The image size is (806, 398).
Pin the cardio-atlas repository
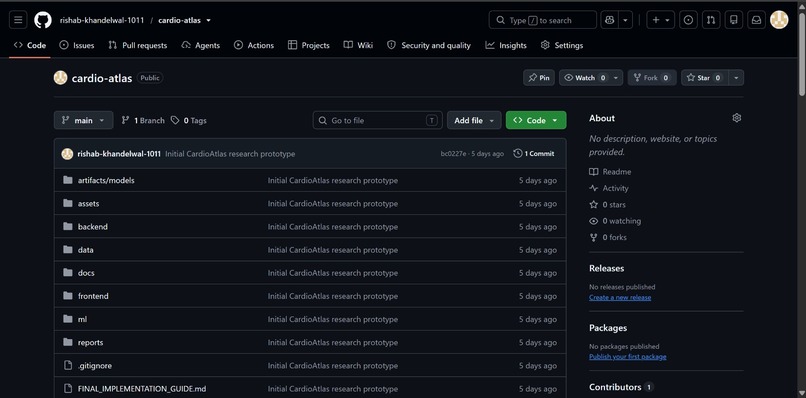click(x=539, y=78)
